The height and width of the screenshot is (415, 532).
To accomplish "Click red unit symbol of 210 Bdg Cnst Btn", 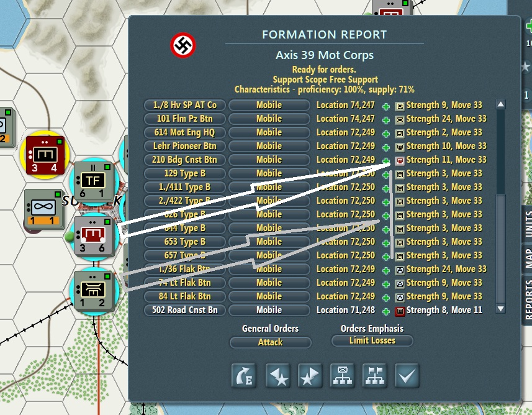I will pos(400,161).
